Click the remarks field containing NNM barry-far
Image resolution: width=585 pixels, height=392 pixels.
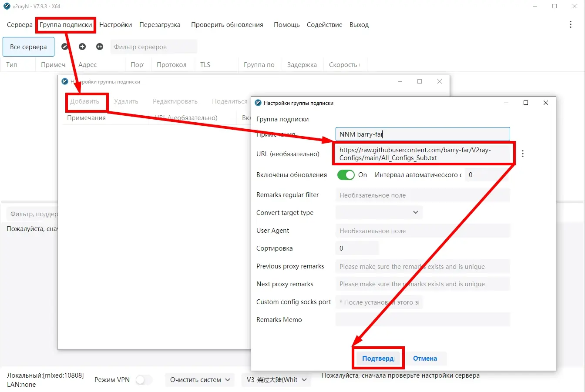click(x=423, y=134)
